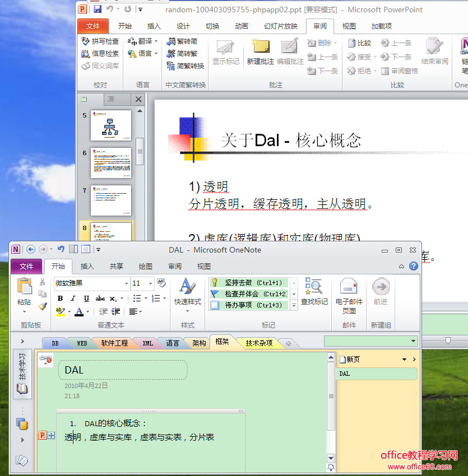Select 坚持去做 tag Ctrl+1
Image resolution: width=468 pixels, height=476 pixels.
point(249,283)
